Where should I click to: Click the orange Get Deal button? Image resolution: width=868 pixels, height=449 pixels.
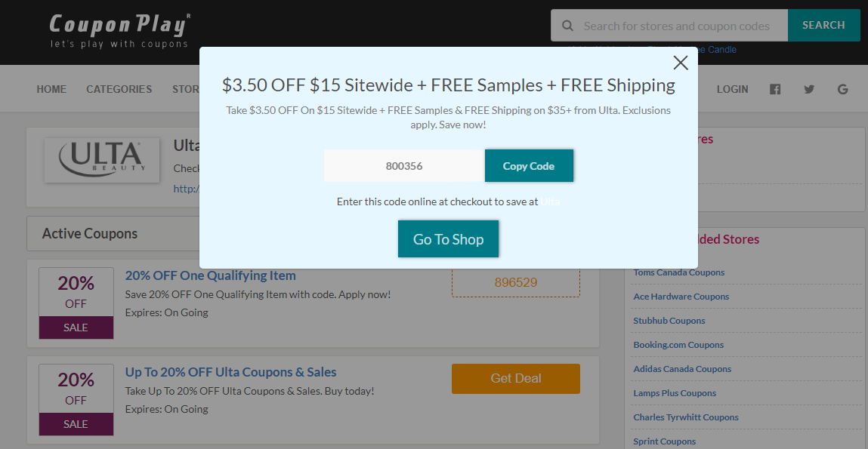[516, 379]
